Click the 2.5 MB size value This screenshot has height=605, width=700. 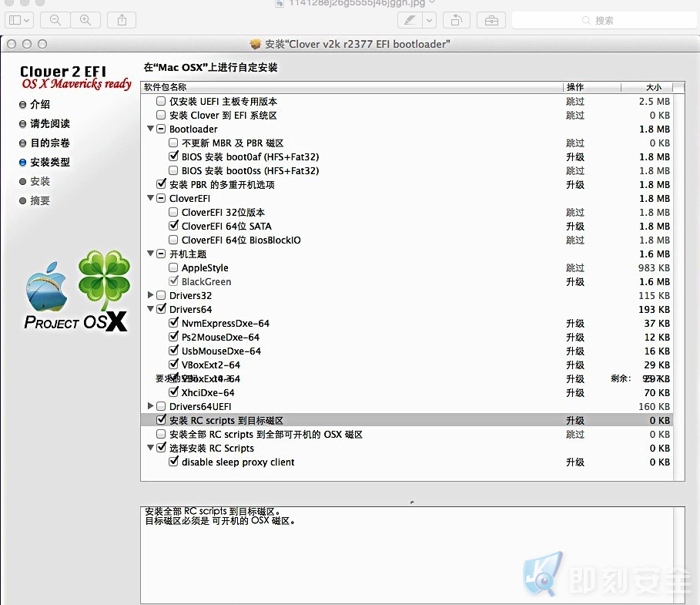pyautogui.click(x=654, y=102)
